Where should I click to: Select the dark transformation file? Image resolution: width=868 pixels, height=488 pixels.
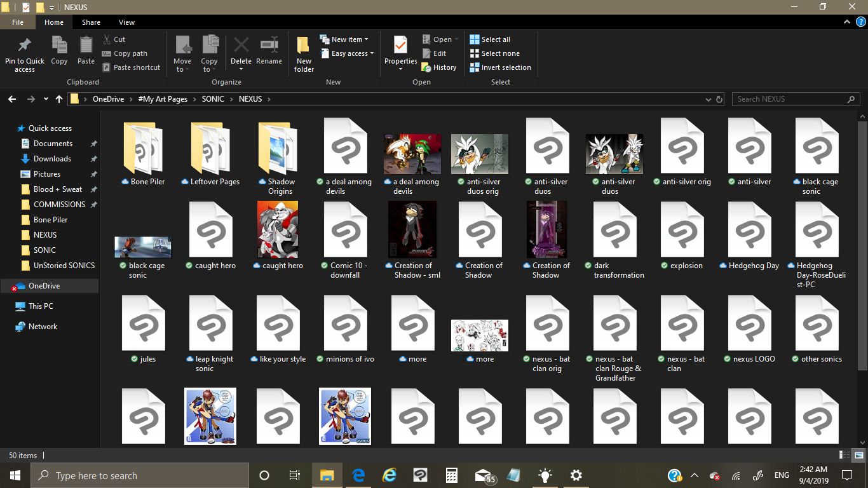tap(614, 240)
